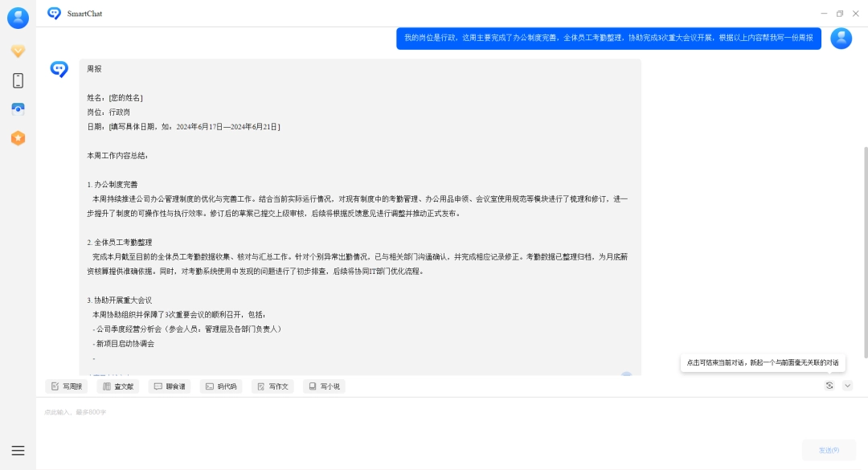
Task: Open the hamburger menu at bottom left
Action: [x=18, y=450]
